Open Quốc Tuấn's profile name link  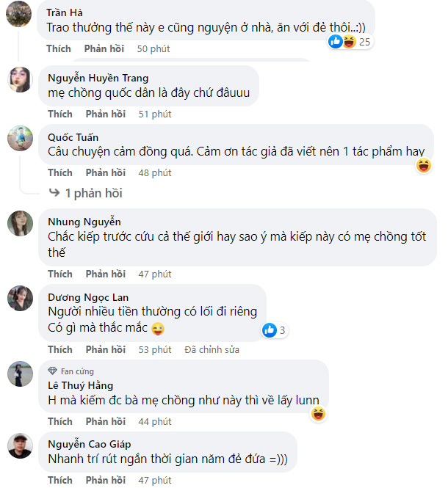73,137
